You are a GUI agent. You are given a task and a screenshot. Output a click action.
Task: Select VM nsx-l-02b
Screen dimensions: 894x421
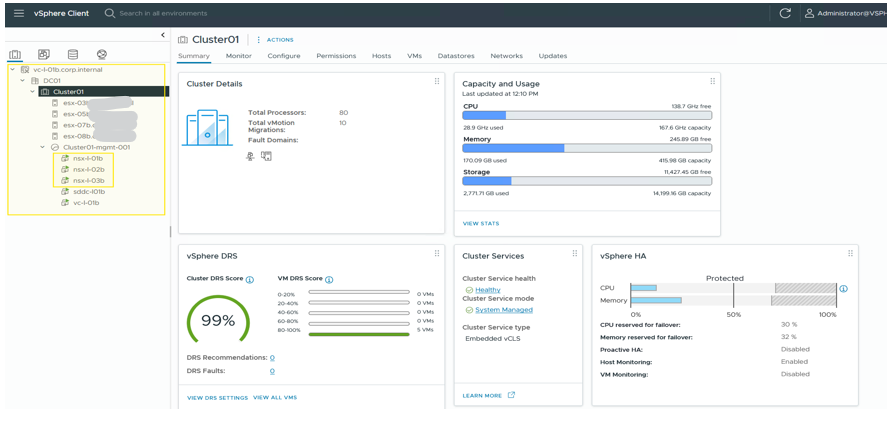(88, 169)
